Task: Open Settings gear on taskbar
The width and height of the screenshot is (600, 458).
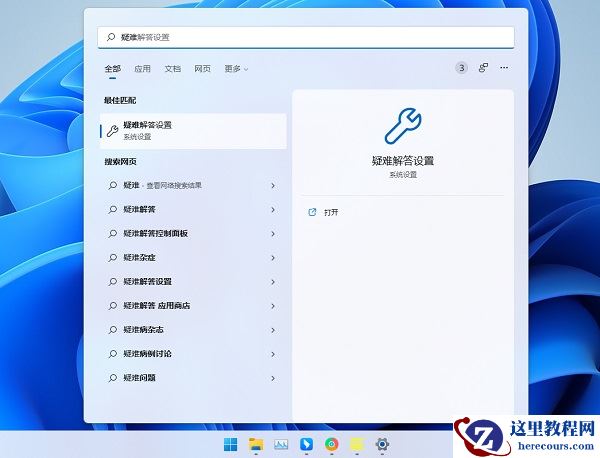Action: 382,444
